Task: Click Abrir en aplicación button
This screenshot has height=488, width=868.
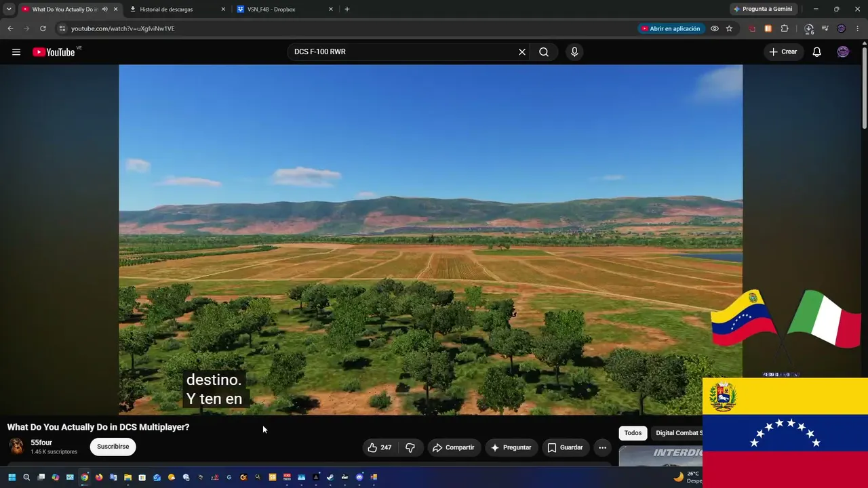Action: (x=671, y=28)
